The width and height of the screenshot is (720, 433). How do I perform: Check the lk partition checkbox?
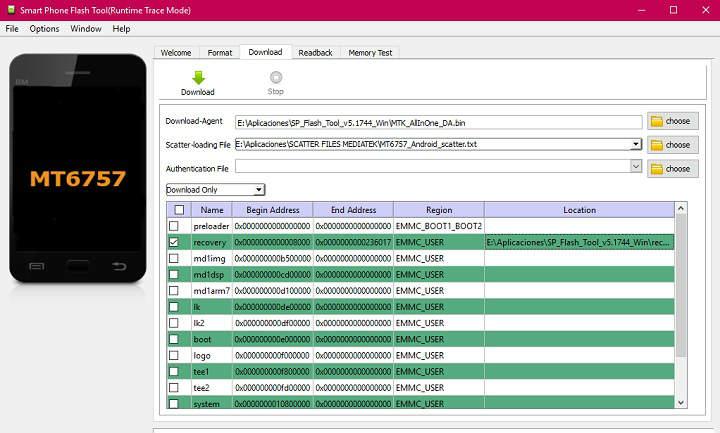click(174, 307)
